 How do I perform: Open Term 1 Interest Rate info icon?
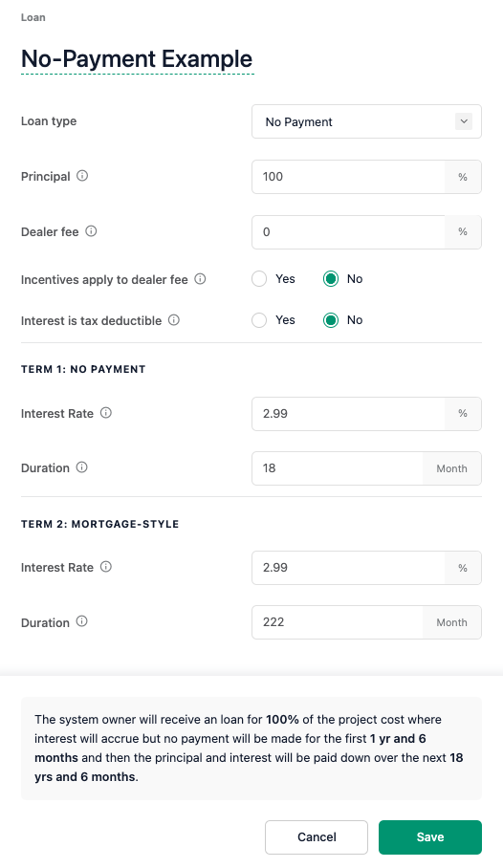tap(106, 413)
